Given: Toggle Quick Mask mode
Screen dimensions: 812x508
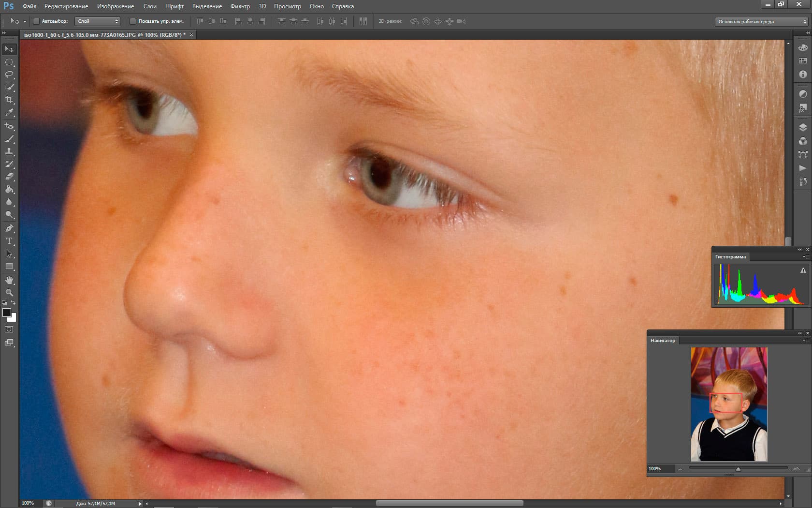Looking at the screenshot, I should [x=9, y=329].
